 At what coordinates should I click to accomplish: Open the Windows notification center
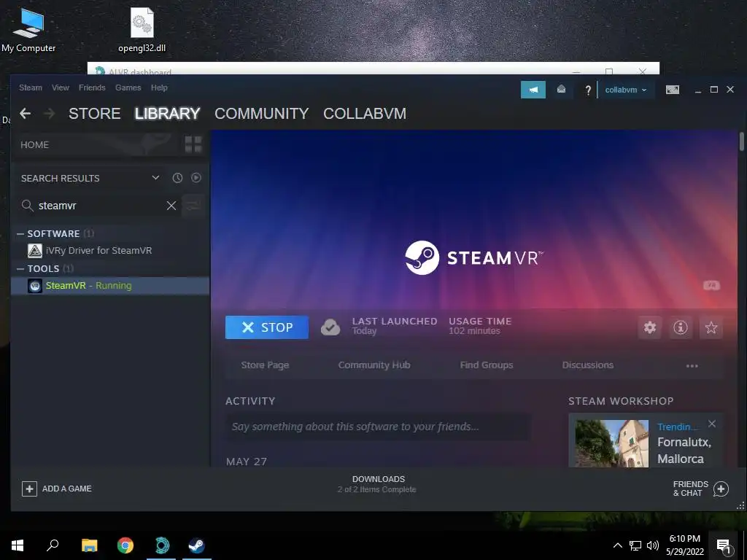click(724, 545)
